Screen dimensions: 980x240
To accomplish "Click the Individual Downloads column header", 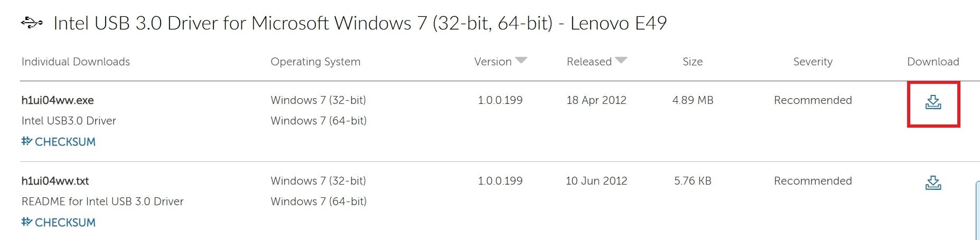I will point(76,62).
